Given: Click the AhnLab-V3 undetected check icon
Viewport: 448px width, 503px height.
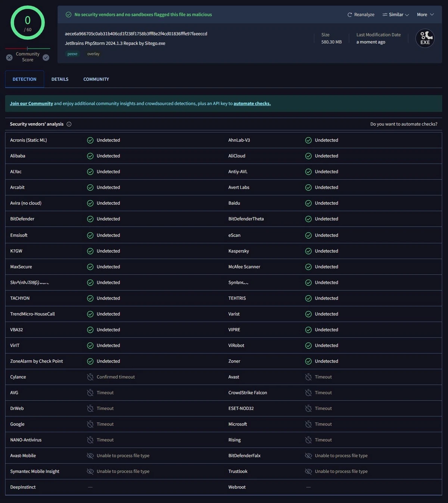Looking at the screenshot, I should pyautogui.click(x=308, y=140).
